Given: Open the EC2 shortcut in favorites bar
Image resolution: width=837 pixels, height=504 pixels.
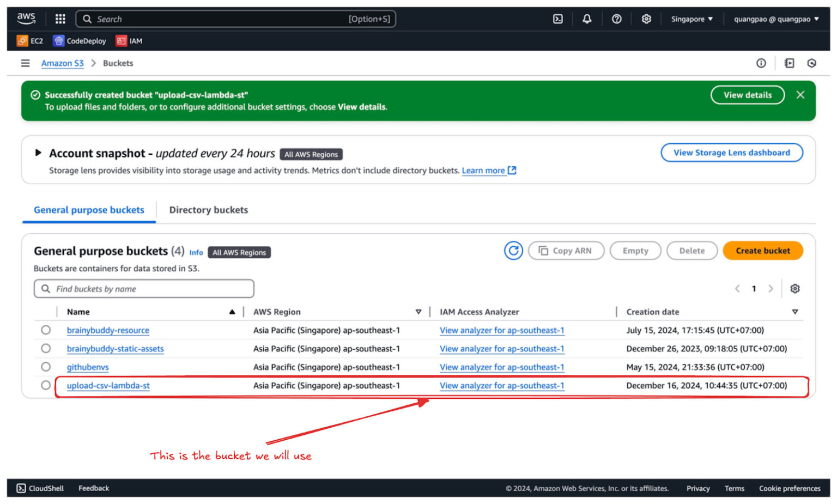Looking at the screenshot, I should tap(30, 41).
